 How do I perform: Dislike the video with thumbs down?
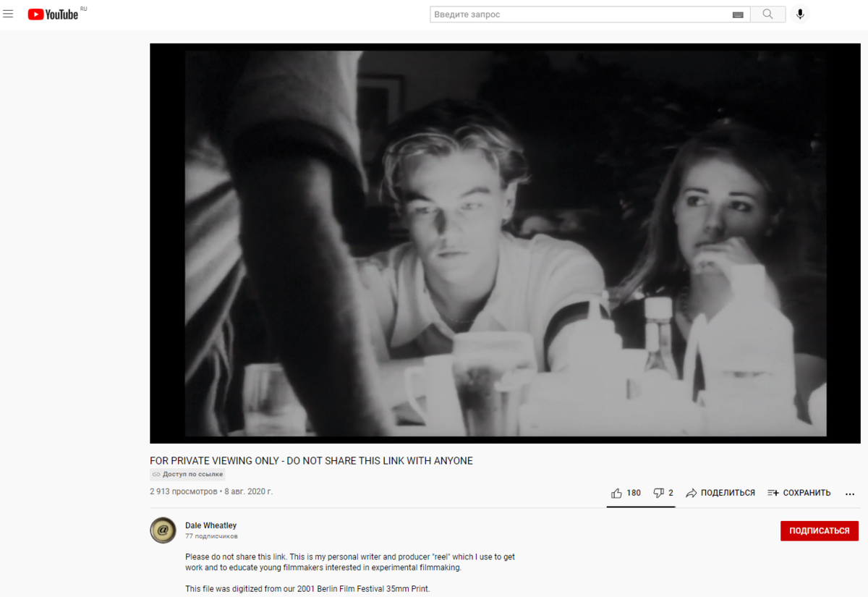663,493
